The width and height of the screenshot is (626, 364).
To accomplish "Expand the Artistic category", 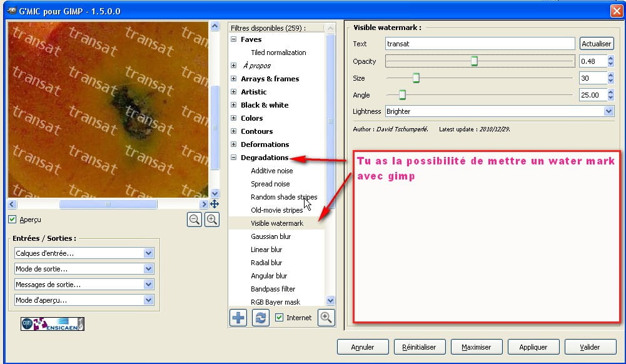I will point(233,92).
